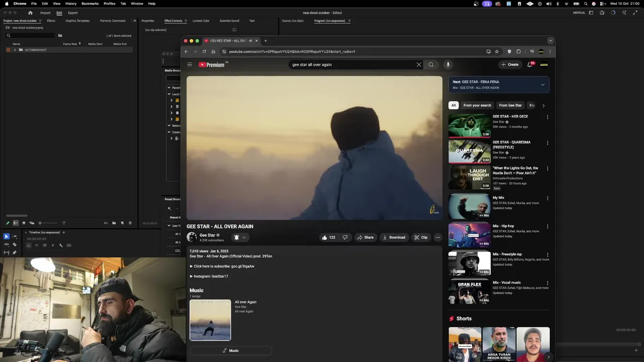Open new Chrome tab plus button

coord(265,41)
